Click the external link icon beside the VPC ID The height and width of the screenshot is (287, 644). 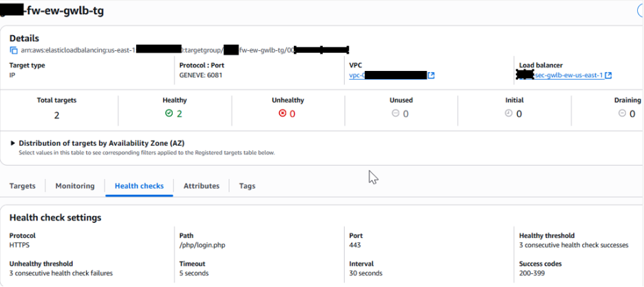[x=431, y=75]
